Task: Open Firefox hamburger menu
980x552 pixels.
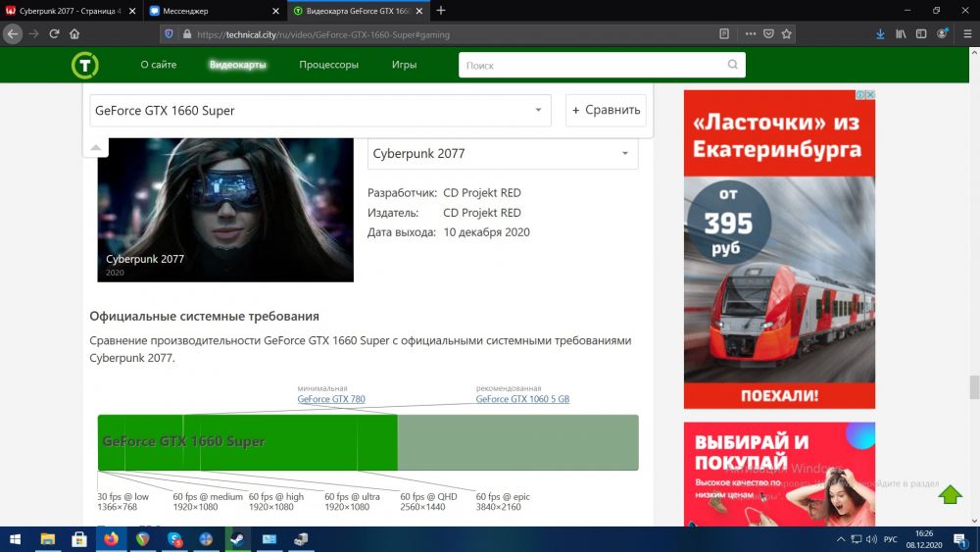Action: point(967,33)
